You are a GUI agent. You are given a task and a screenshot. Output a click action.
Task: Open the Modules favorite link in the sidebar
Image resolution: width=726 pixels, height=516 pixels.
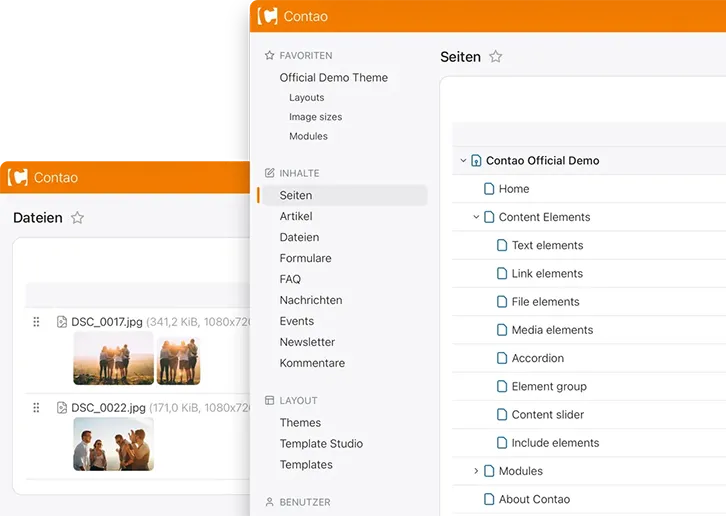(x=308, y=136)
